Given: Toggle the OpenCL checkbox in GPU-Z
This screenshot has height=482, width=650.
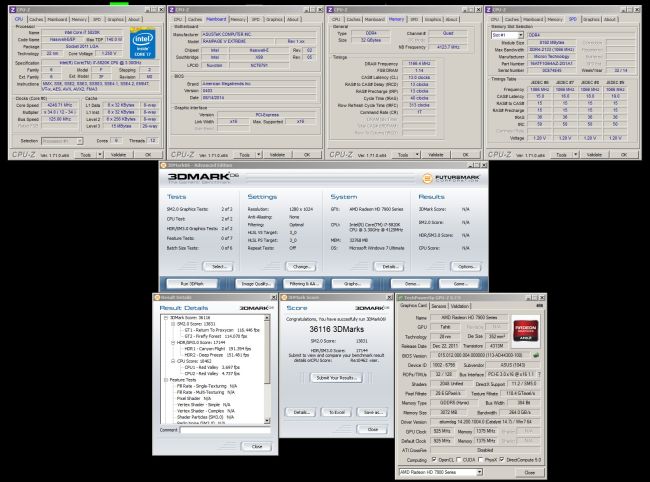Looking at the screenshot, I should coord(434,460).
